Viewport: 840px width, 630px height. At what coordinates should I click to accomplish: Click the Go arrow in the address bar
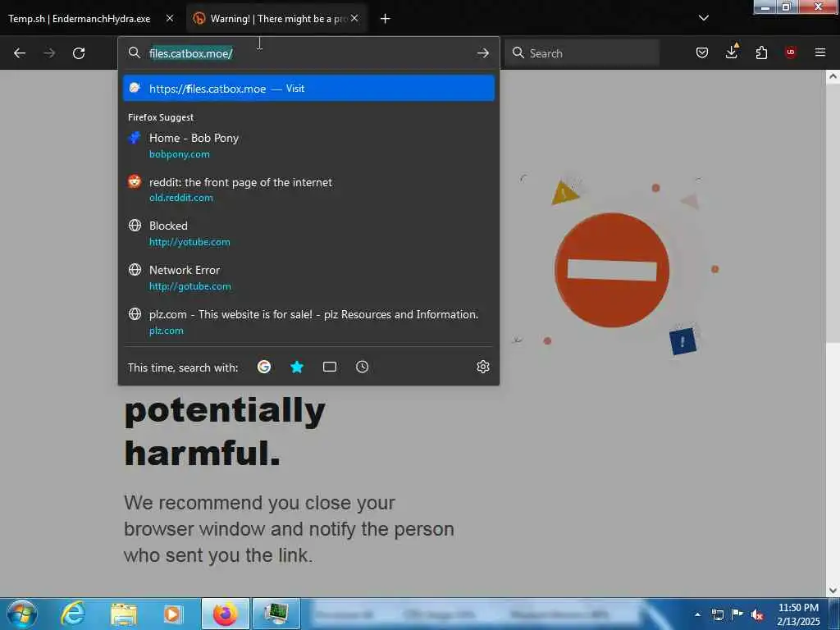[482, 53]
